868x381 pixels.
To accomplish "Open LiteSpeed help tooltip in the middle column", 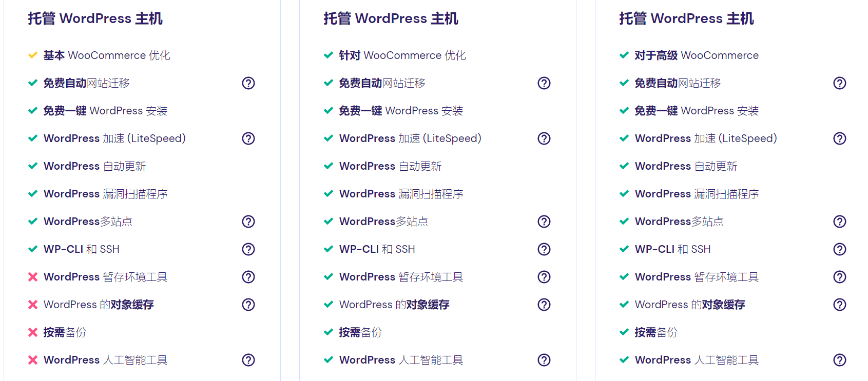I will click(x=544, y=138).
